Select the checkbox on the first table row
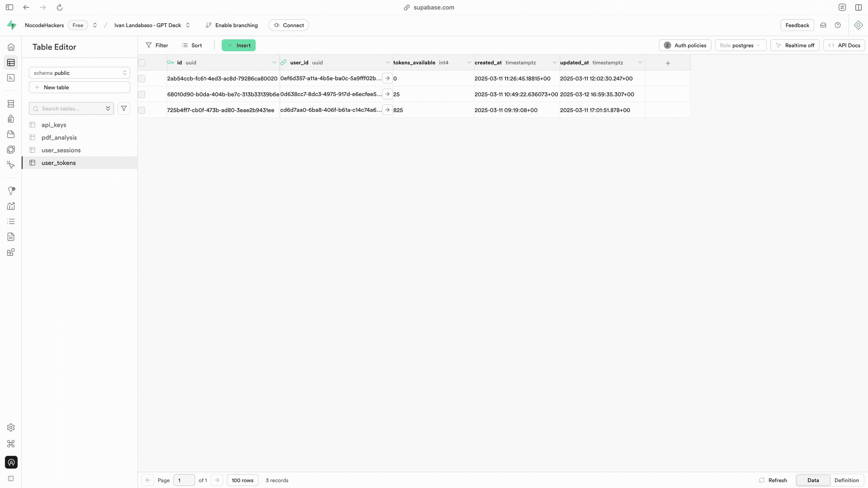868x488 pixels. (141, 78)
